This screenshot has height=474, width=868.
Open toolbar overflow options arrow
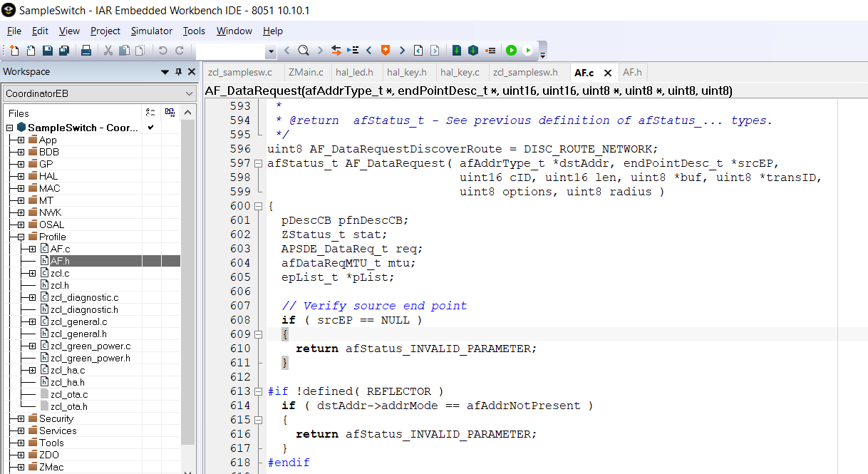pyautogui.click(x=542, y=54)
